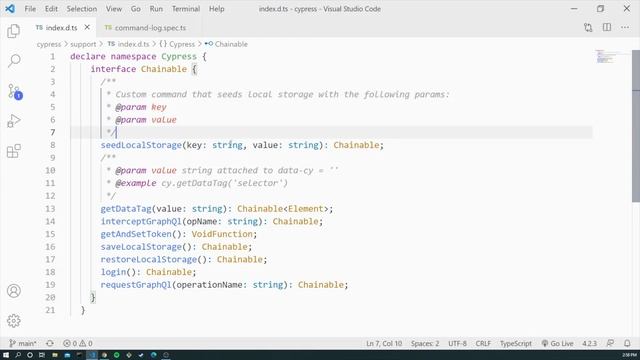
Task: Open the Run menu
Action: (x=156, y=9)
